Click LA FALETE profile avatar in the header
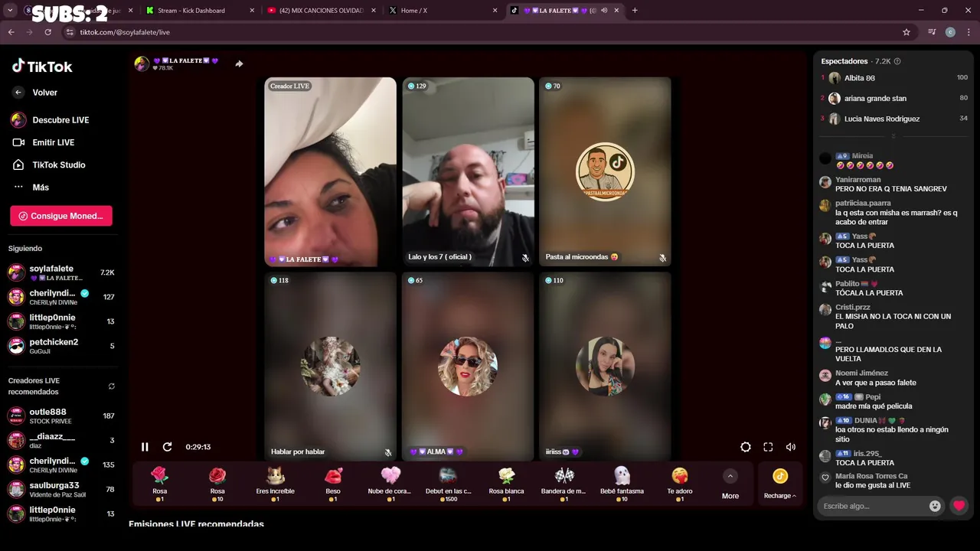This screenshot has height=551, width=980. [142, 64]
